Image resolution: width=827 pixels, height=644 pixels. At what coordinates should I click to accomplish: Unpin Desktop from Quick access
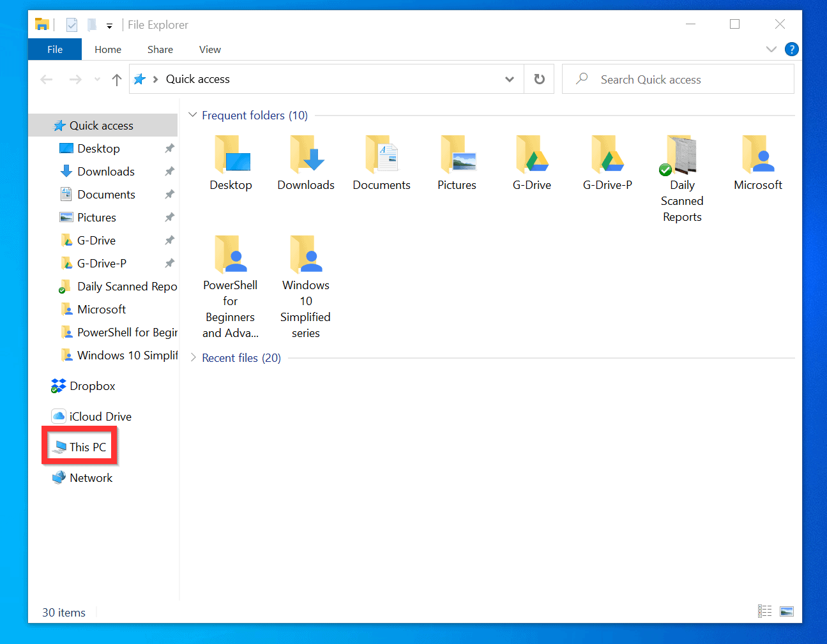pos(169,148)
